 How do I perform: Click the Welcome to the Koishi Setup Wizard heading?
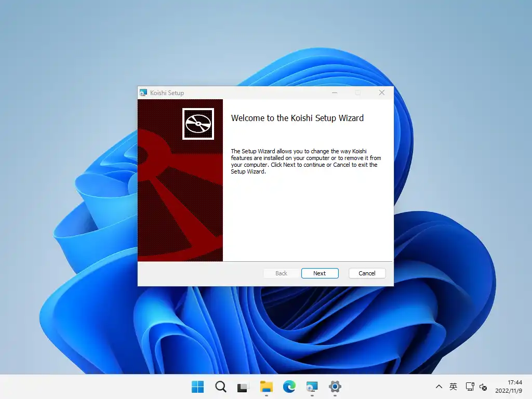(297, 118)
